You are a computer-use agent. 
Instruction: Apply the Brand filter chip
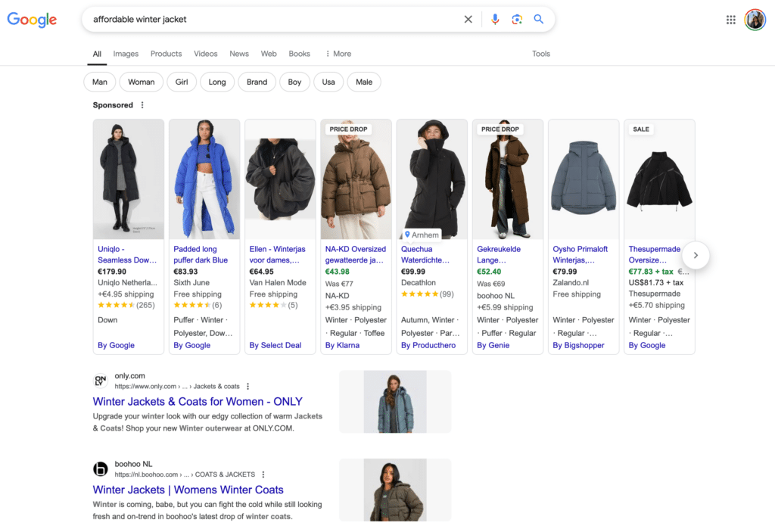coord(257,82)
